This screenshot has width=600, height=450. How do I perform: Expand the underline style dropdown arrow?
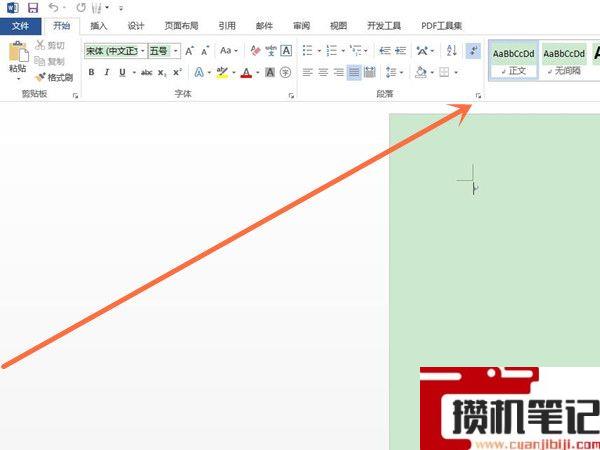[x=134, y=72]
